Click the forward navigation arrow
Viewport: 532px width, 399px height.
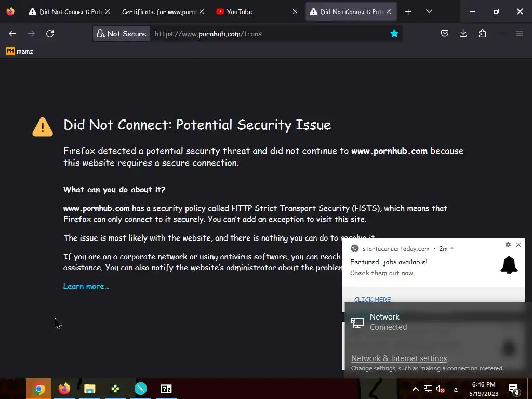pyautogui.click(x=31, y=34)
